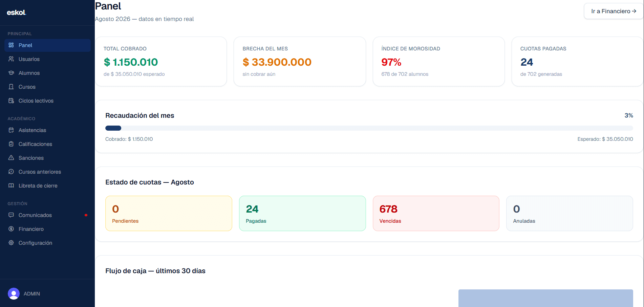Viewport: 644px width, 307px height.
Task: Click the PRINCIPAL sidebar section label
Action: (20, 34)
